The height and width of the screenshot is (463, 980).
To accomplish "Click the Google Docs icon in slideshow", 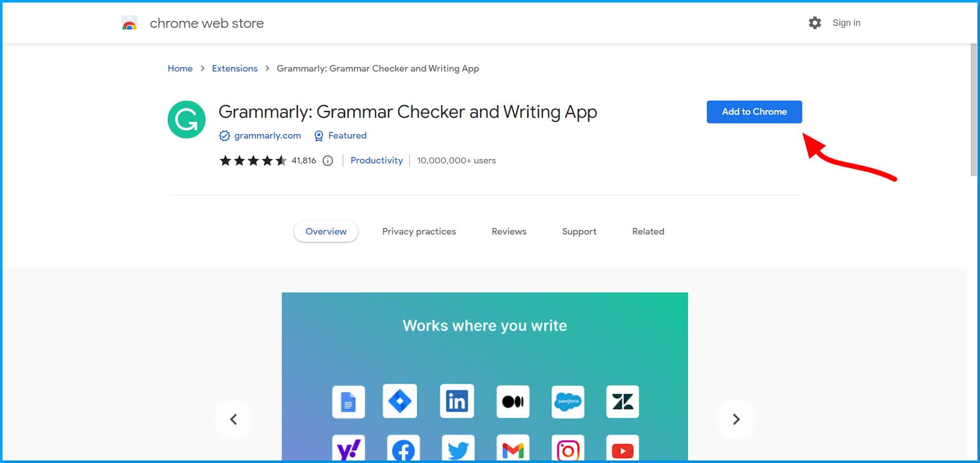I will point(348,402).
